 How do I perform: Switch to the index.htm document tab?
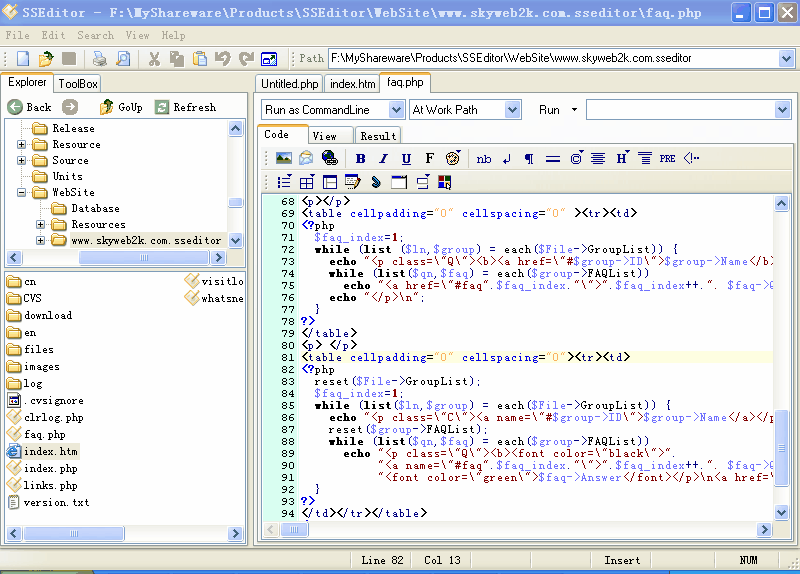coord(353,84)
